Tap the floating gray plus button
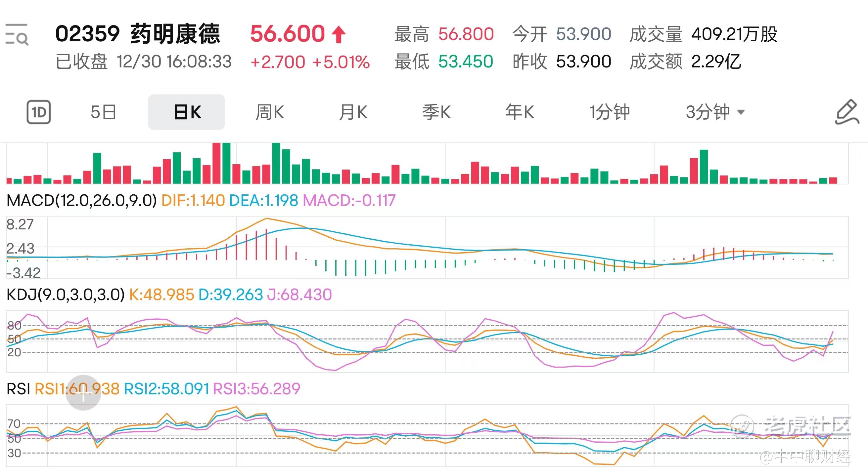Viewport: 868px width, 476px height. tap(83, 392)
